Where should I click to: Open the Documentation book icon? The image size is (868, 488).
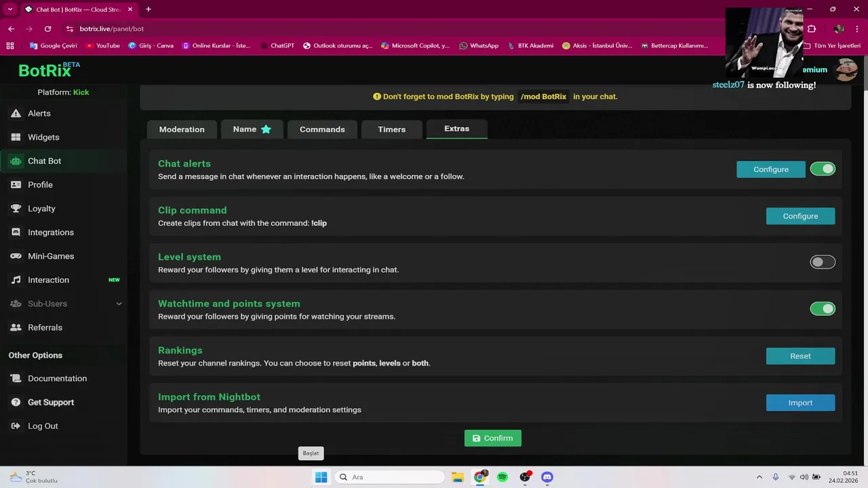[16, 378]
